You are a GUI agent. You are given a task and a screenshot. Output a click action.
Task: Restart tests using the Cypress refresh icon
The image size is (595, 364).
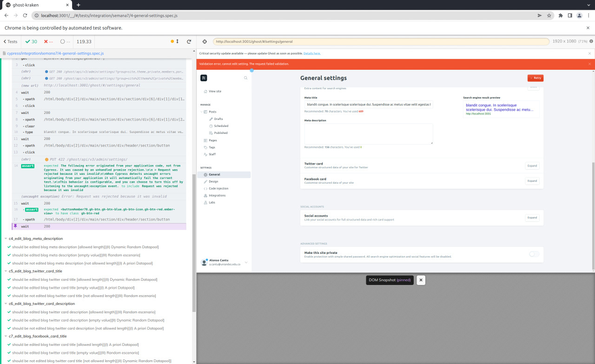[x=189, y=41]
